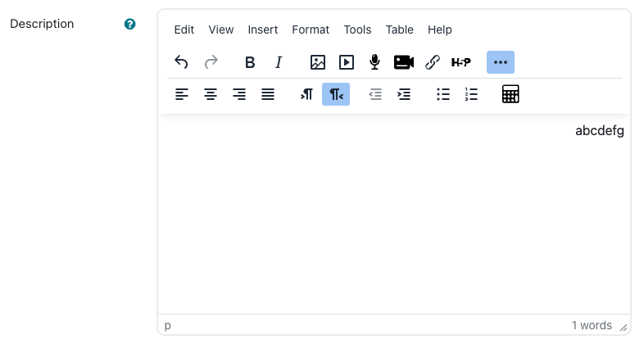644x344 pixels.
Task: Create a bulleted list
Action: click(x=442, y=94)
